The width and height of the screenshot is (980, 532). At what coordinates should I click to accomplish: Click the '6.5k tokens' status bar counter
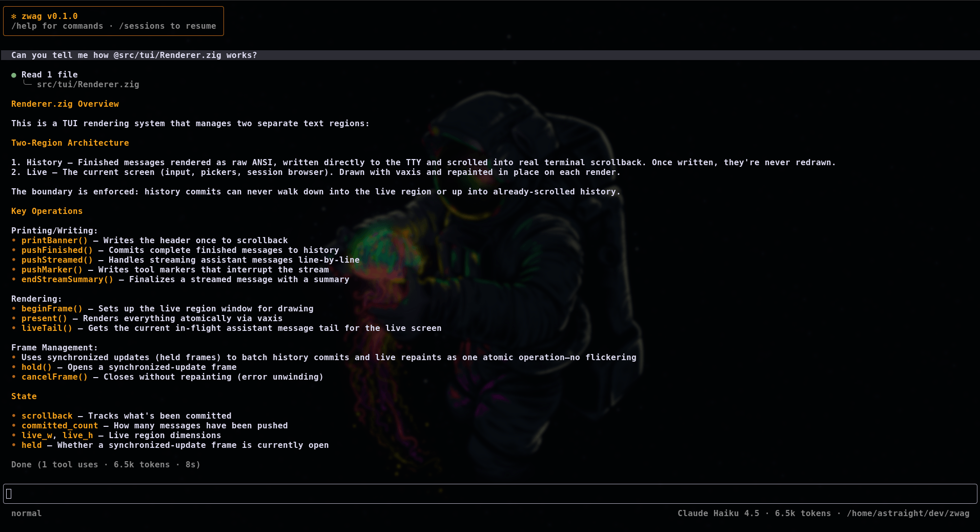coord(803,514)
